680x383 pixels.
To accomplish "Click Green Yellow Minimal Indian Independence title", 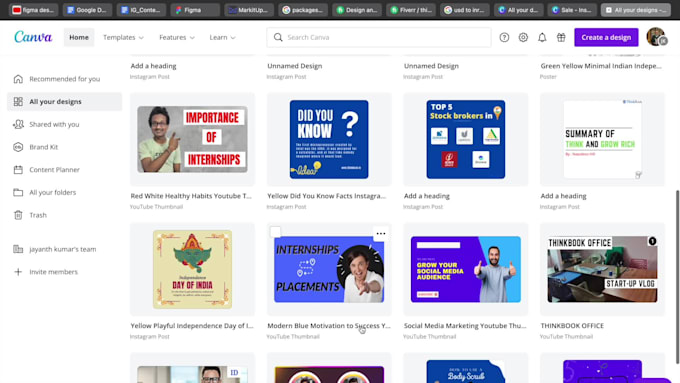I will [601, 66].
